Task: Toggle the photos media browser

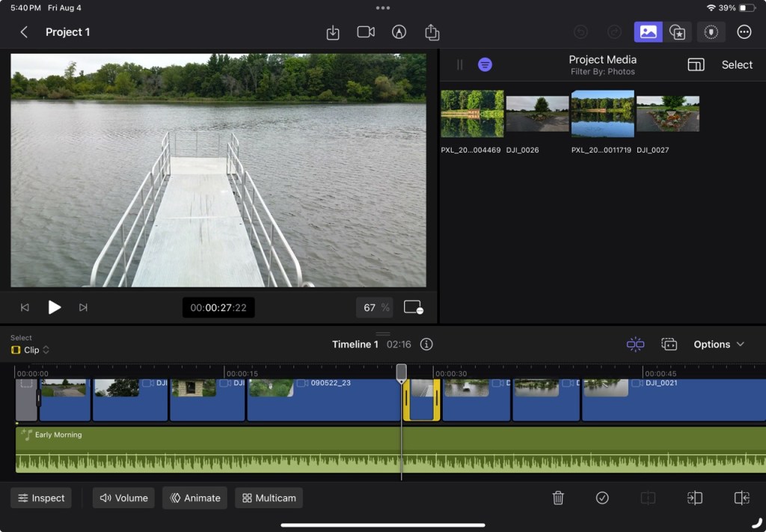Action: point(648,32)
